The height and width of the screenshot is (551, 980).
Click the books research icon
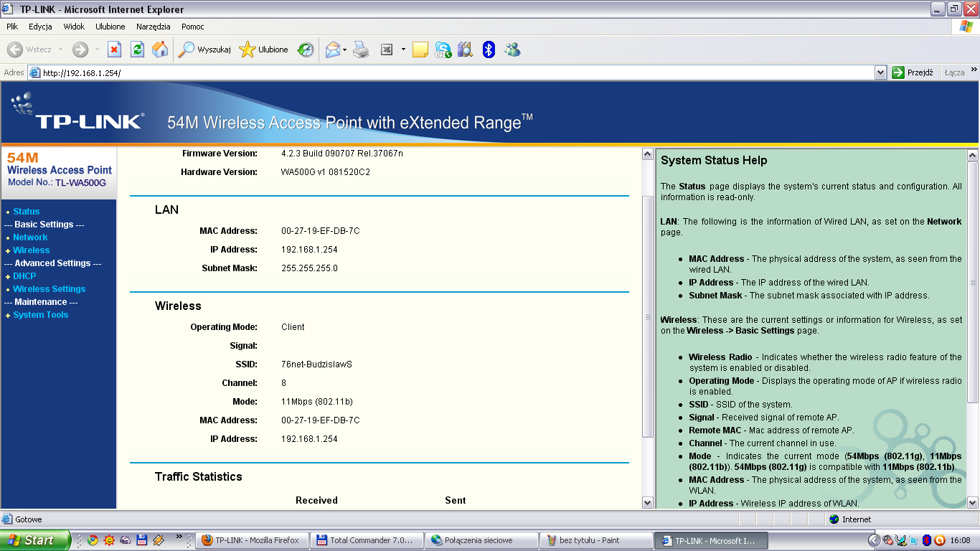tap(466, 50)
